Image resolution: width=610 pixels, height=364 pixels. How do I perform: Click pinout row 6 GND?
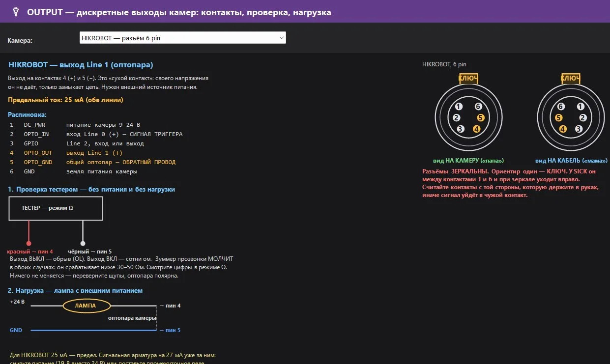coord(74,171)
